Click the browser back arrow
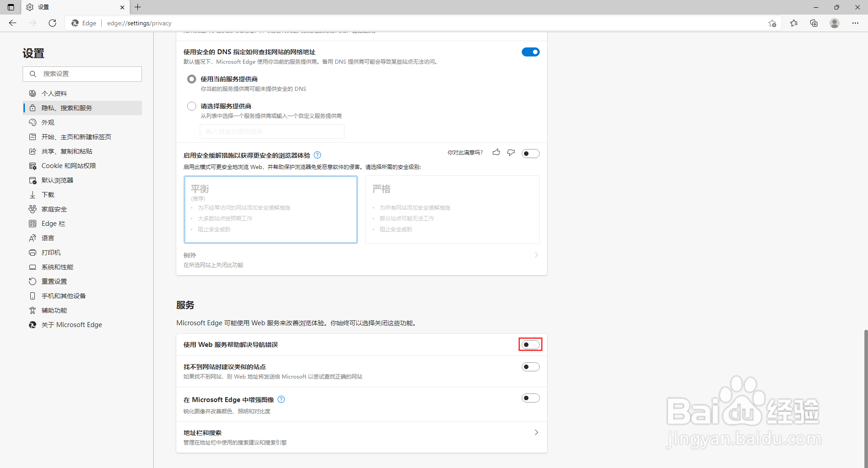Viewport: 868px width, 468px height. click(x=13, y=23)
